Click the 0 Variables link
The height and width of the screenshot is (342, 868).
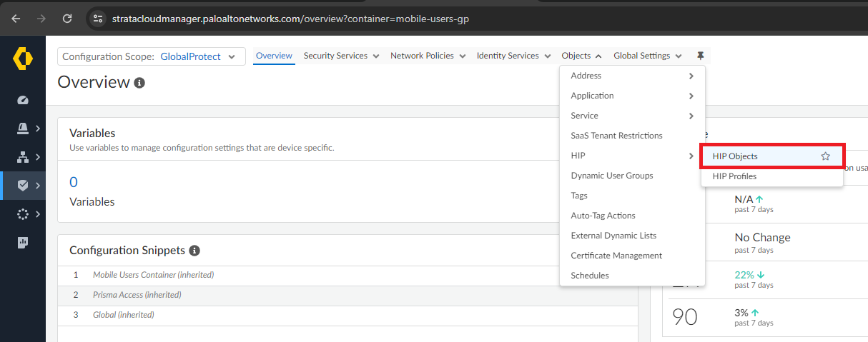[x=74, y=182]
